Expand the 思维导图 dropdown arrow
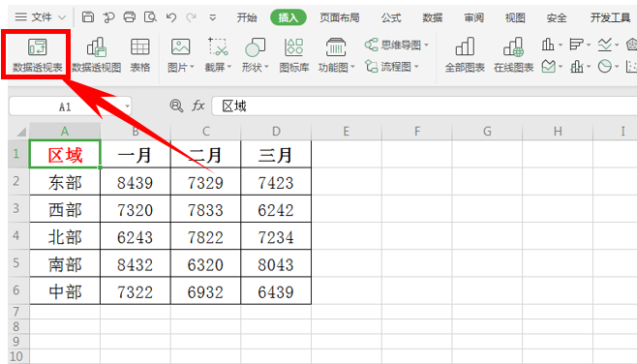This screenshot has width=637, height=364. [x=426, y=45]
